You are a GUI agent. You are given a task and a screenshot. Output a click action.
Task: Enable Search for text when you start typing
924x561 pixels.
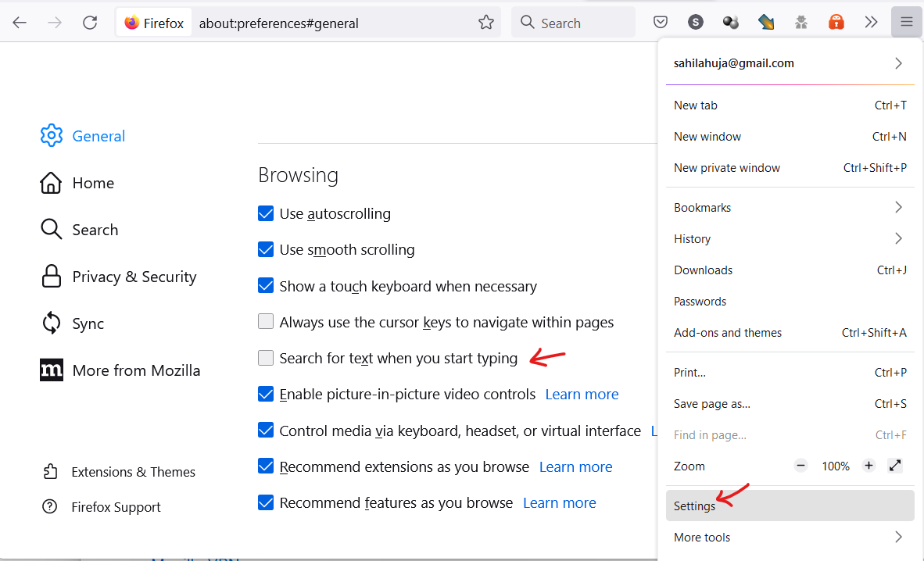pyautogui.click(x=267, y=359)
